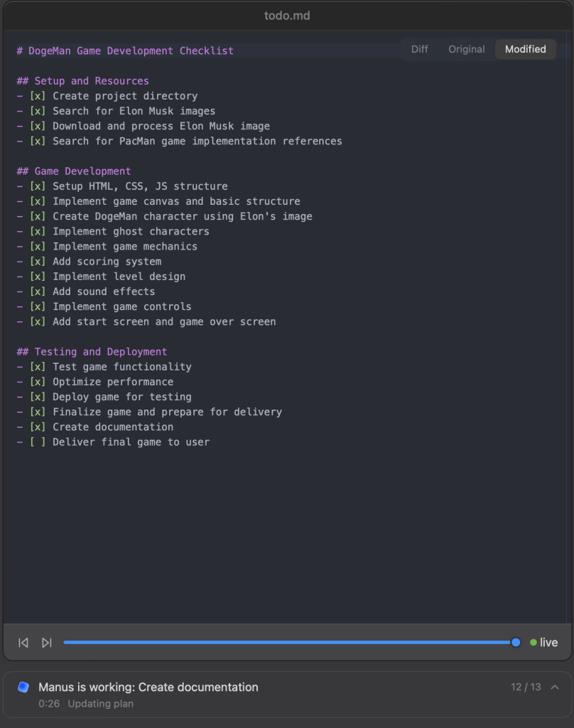Click the todo.md file title
The width and height of the screenshot is (574, 728).
coord(287,16)
